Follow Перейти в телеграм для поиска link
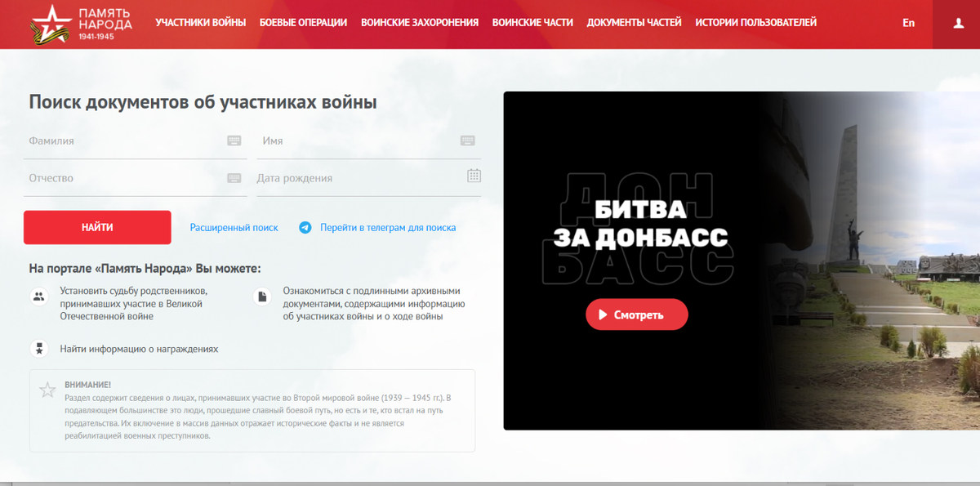980x486 pixels. click(x=388, y=228)
